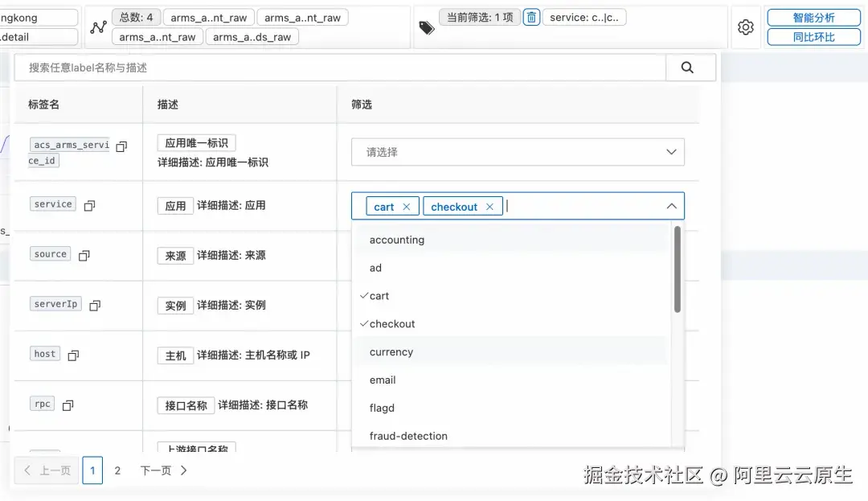Click the service: c..|c.. filter pill
Screen dimensions: 868x501
click(584, 17)
